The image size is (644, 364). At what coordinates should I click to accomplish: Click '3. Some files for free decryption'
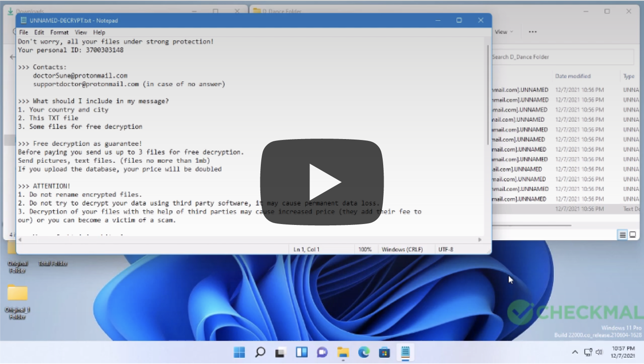point(80,127)
